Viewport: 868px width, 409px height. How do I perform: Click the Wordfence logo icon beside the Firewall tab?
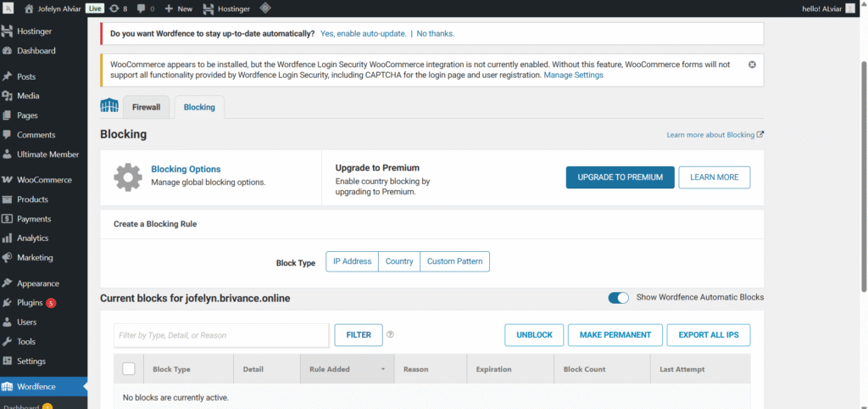(x=109, y=106)
